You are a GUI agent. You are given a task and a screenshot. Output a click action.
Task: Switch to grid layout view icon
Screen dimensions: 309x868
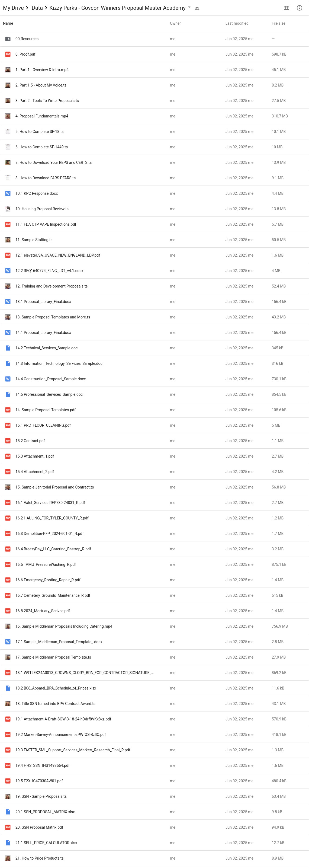click(287, 8)
